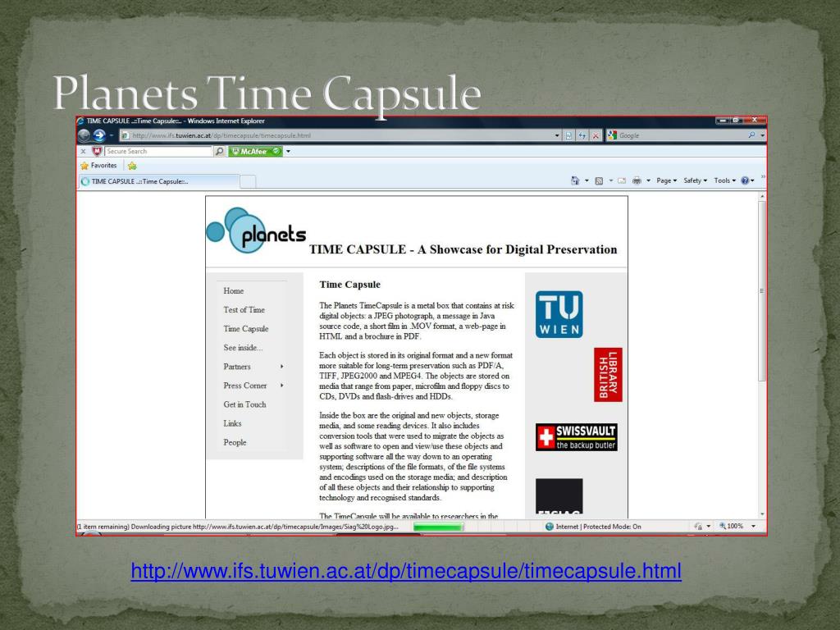Select the TIME CAPSULE browser tab

coord(158,181)
